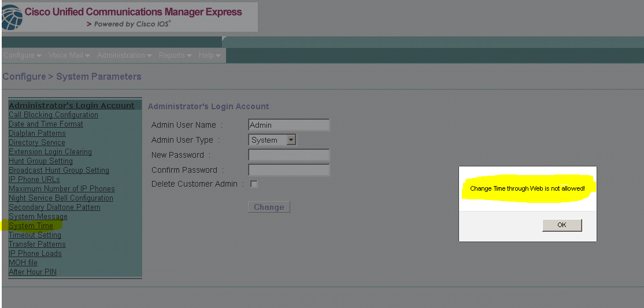This screenshot has width=644, height=308.
Task: Click 'Change Time through Web is not allowed!' text
Action: tap(527, 188)
